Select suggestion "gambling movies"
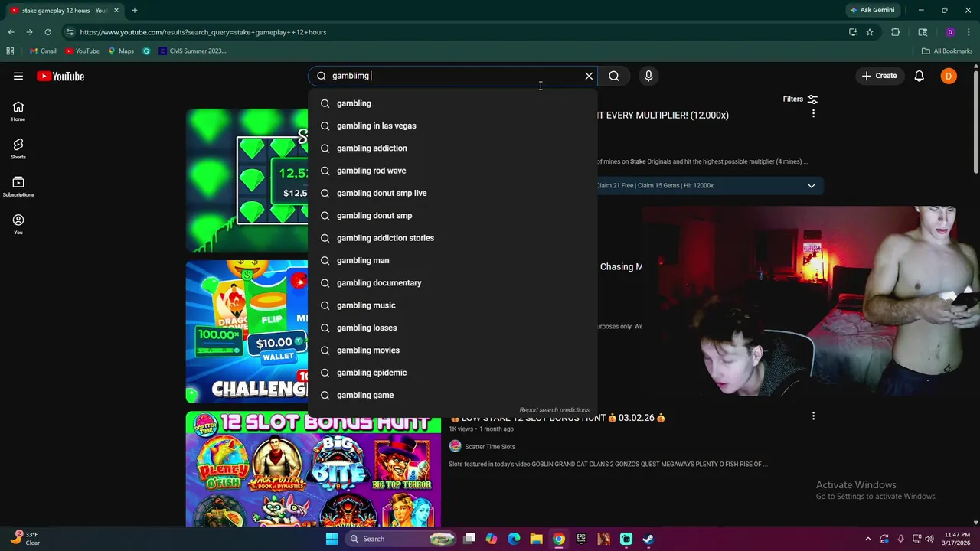Viewport: 980px width, 551px height. click(452, 350)
